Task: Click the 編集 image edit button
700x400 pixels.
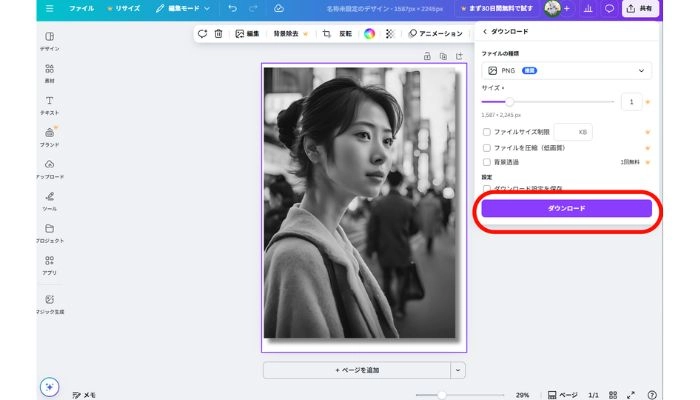Action: (247, 33)
